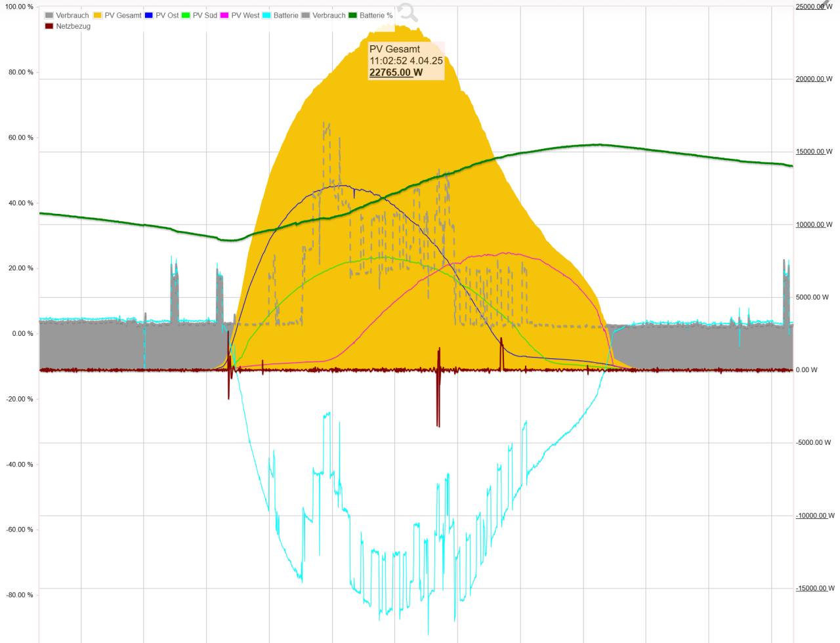Image resolution: width=840 pixels, height=643 pixels.
Task: Click the bright green PV Süd legend swatch
Action: click(186, 16)
